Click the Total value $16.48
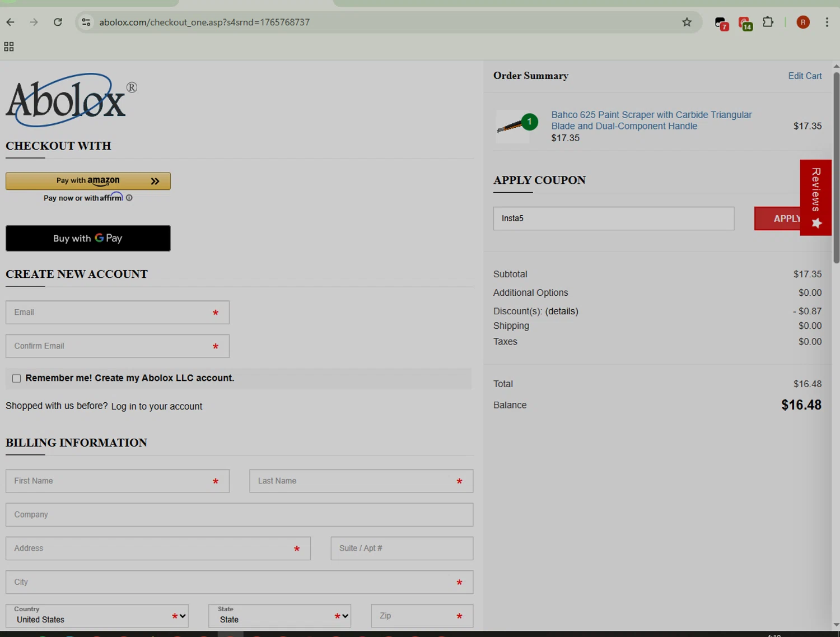This screenshot has width=840, height=637. [808, 384]
